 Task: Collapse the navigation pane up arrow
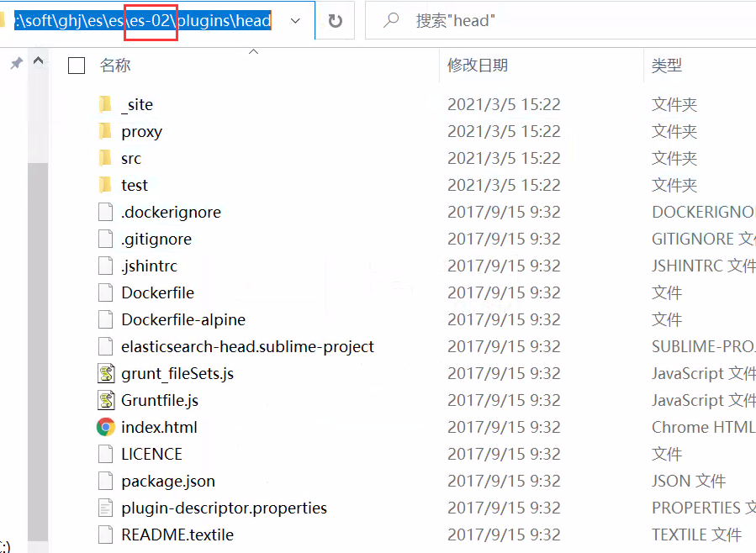(x=39, y=61)
